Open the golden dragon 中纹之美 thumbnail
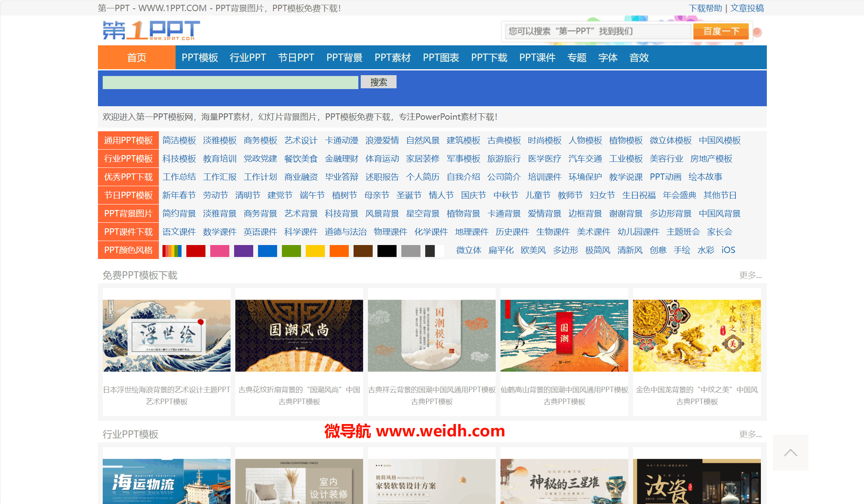 tap(697, 336)
